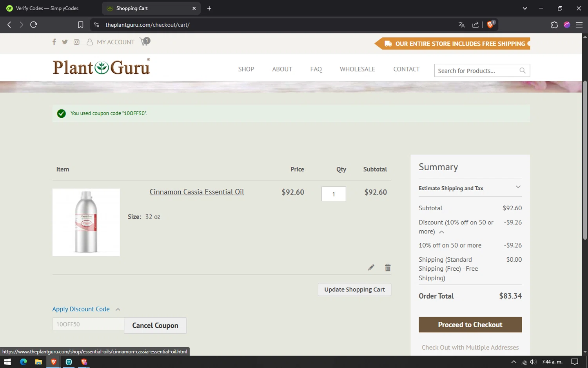Click the free shipping banner
Image resolution: width=588 pixels, height=368 pixels.
453,44
